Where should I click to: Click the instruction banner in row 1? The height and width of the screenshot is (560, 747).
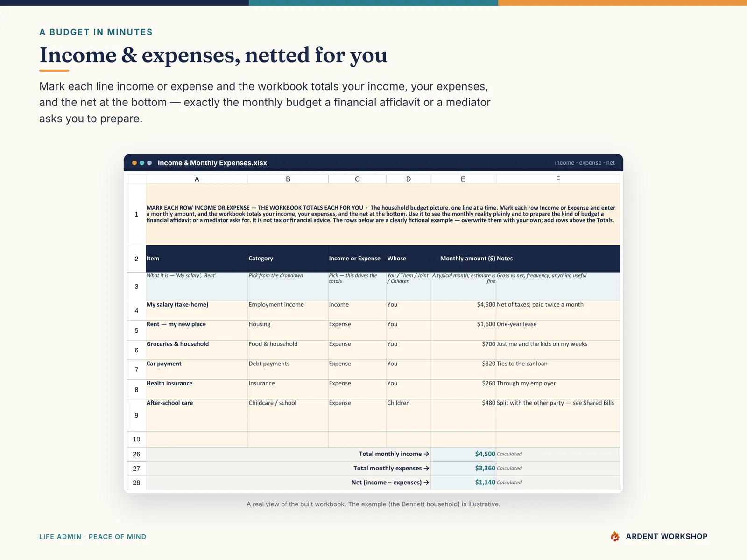(383, 214)
